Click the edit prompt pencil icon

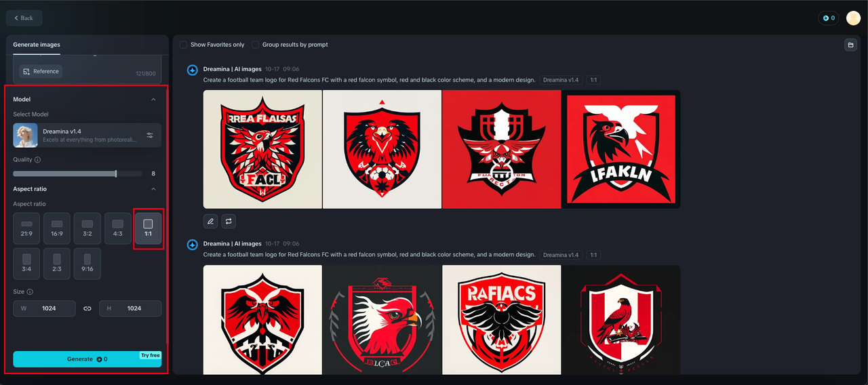[x=210, y=221]
